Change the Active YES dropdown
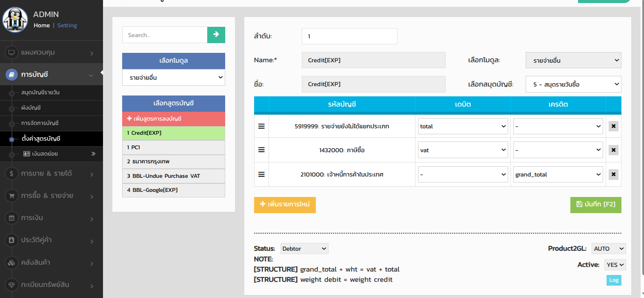Viewport: 644px width, 298px height. tap(615, 265)
